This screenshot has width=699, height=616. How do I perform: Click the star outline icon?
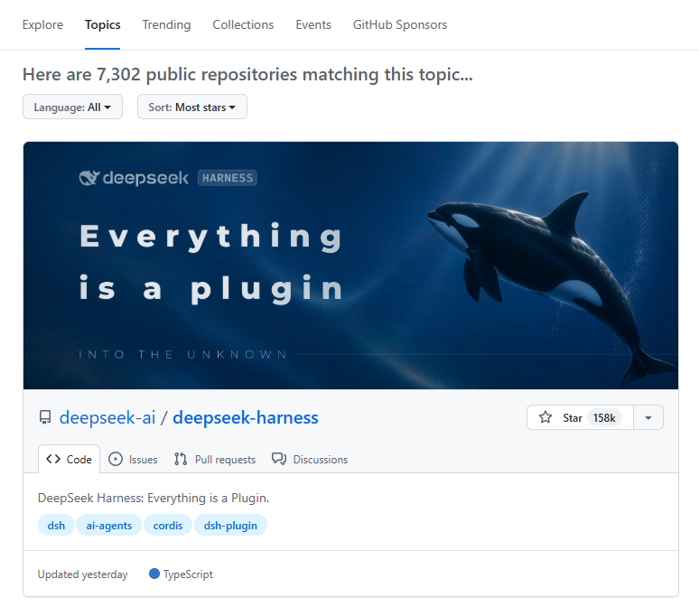pos(545,417)
